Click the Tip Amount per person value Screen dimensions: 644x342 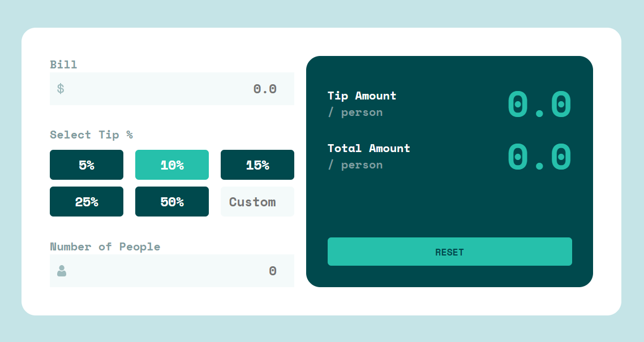coord(539,103)
